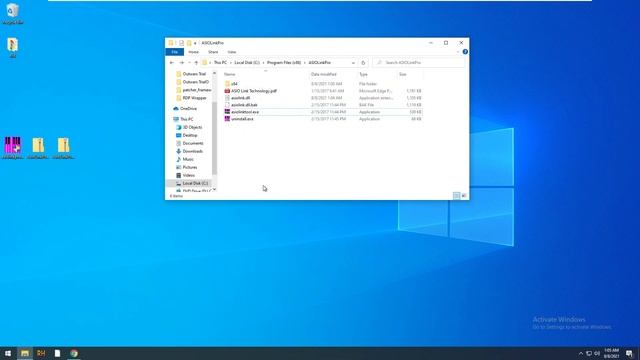Select OneDrive in navigation pane
The width and height of the screenshot is (640, 360).
(189, 109)
